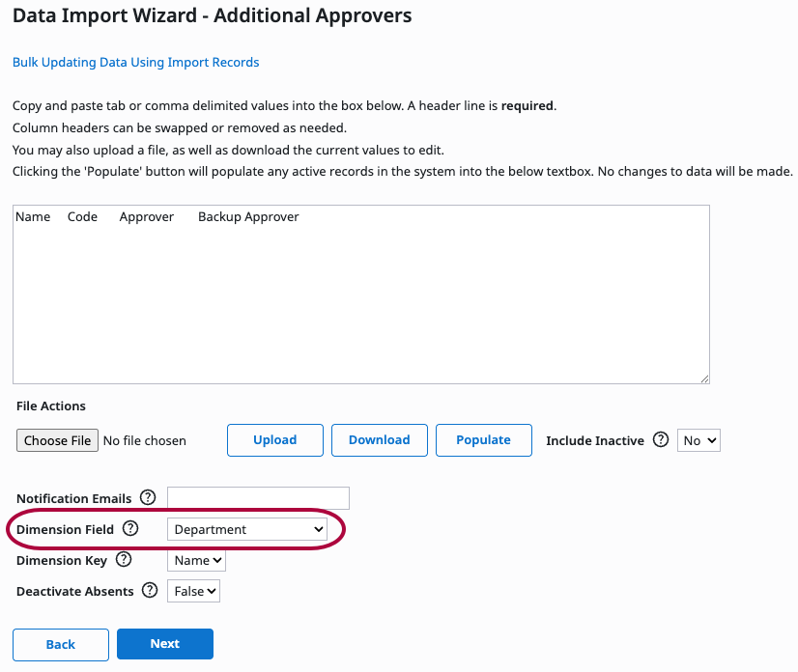Show help for Notification Emails
The height and width of the screenshot is (672, 798).
(x=148, y=497)
